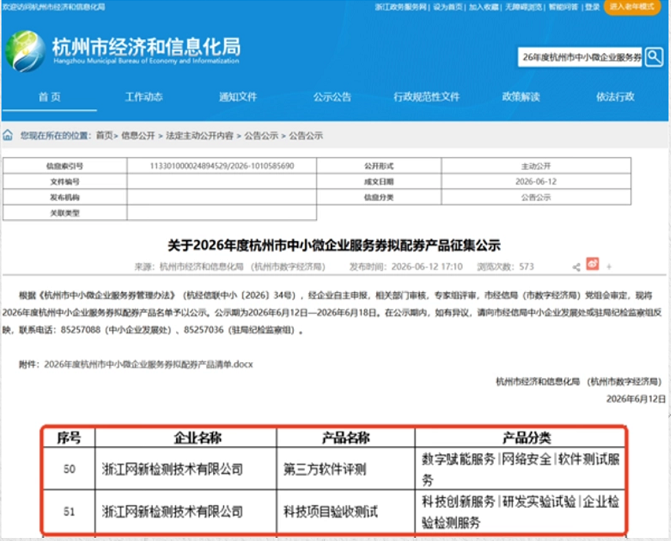
Task: Share the article to Weibo
Action: 593,264
